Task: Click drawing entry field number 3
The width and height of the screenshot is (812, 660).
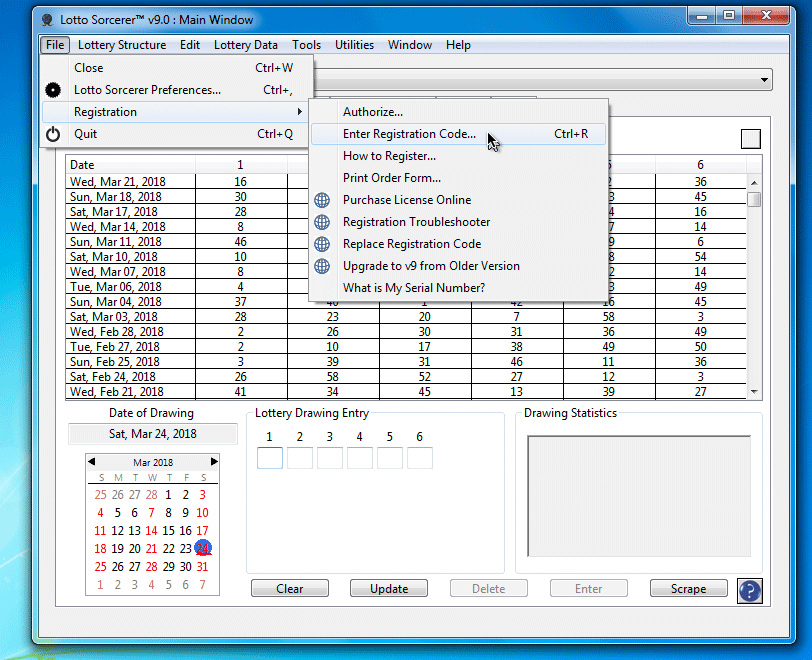Action: (330, 458)
